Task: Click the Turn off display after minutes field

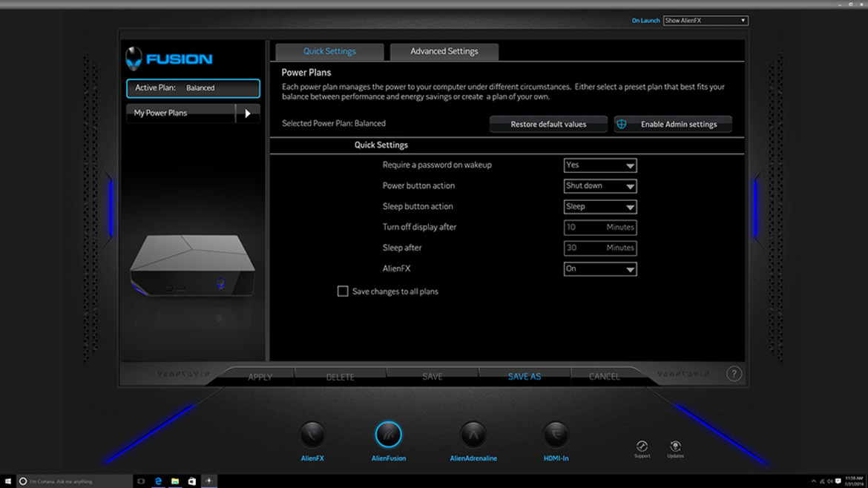Action: coord(600,228)
